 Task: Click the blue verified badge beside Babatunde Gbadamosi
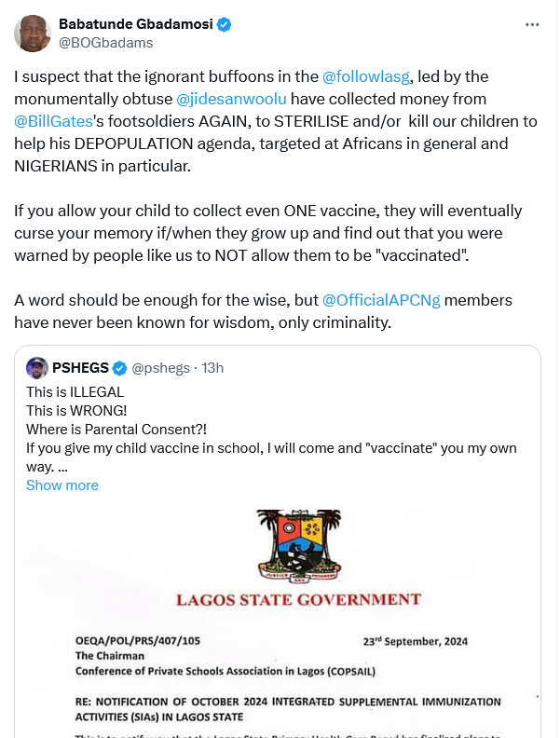point(225,24)
